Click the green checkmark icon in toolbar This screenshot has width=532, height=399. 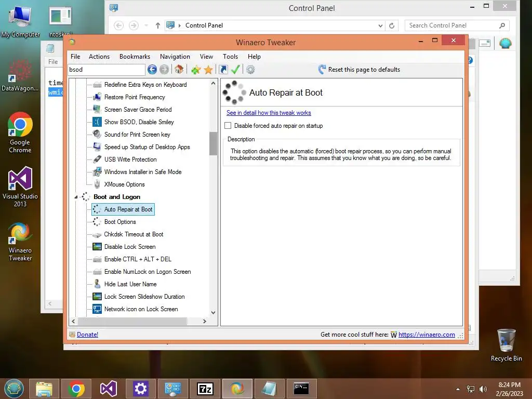point(235,70)
